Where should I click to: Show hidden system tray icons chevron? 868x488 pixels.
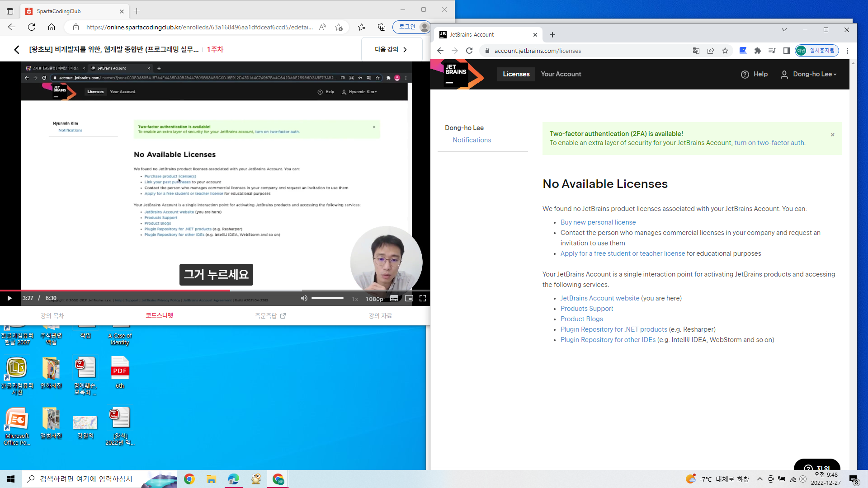click(x=760, y=479)
